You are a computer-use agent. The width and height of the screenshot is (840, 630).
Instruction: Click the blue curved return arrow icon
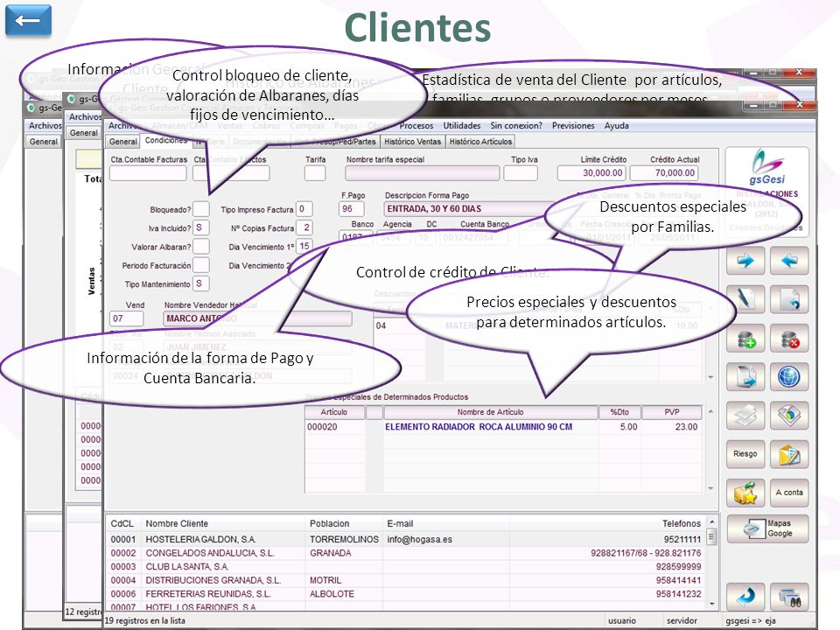pos(745,596)
